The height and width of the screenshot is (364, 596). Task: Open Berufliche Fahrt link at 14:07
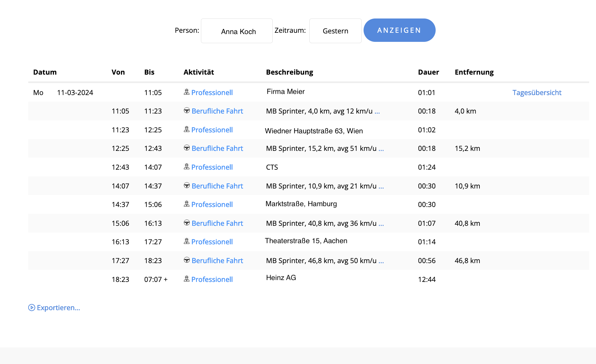point(217,186)
